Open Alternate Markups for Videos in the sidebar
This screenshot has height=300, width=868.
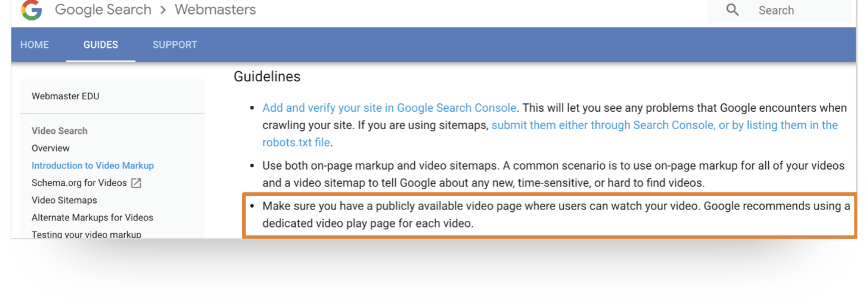pos(92,217)
